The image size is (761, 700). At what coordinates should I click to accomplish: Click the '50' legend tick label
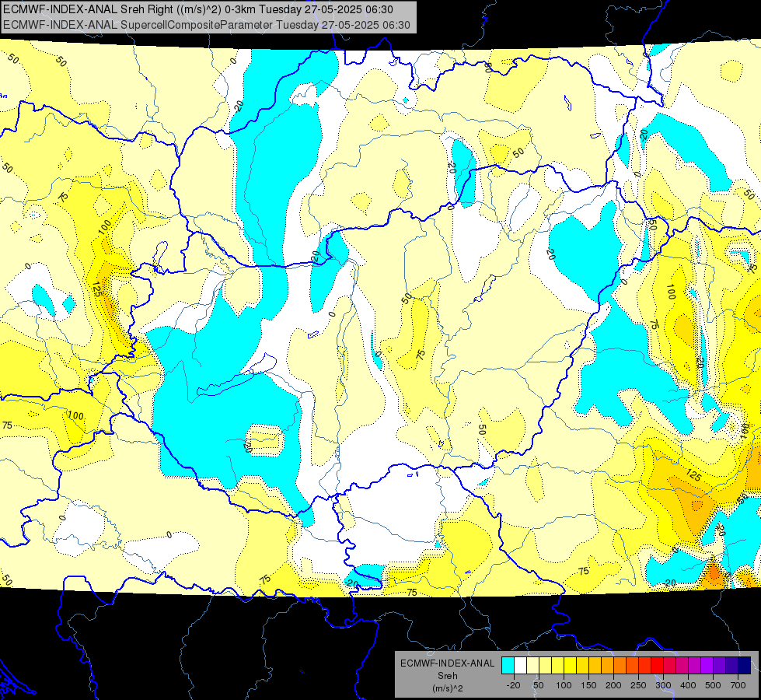(538, 685)
